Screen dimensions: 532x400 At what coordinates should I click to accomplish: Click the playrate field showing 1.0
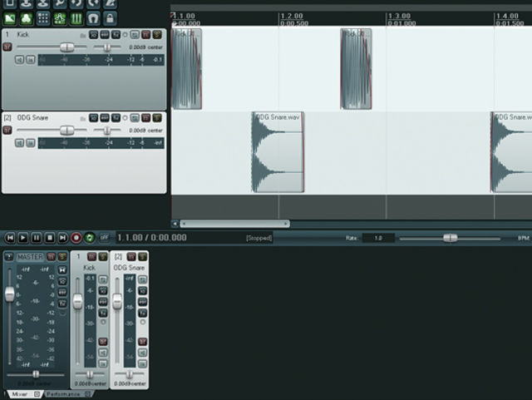(x=378, y=238)
